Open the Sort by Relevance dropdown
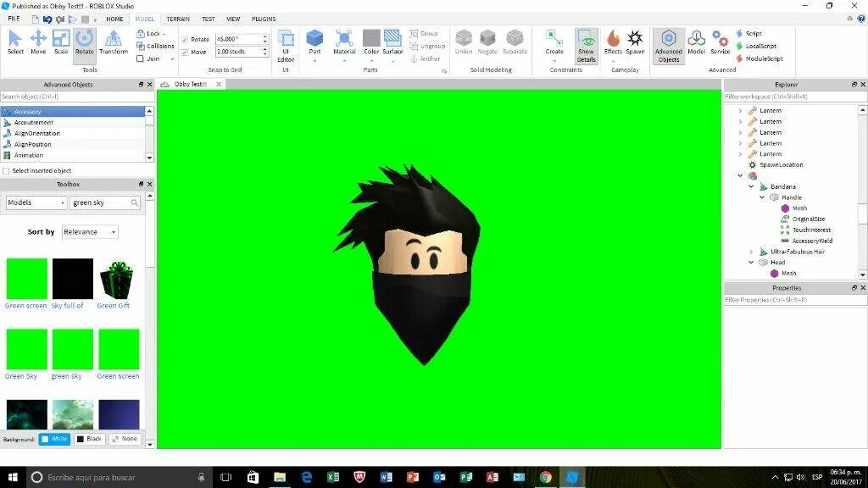The image size is (868, 488). (90, 232)
